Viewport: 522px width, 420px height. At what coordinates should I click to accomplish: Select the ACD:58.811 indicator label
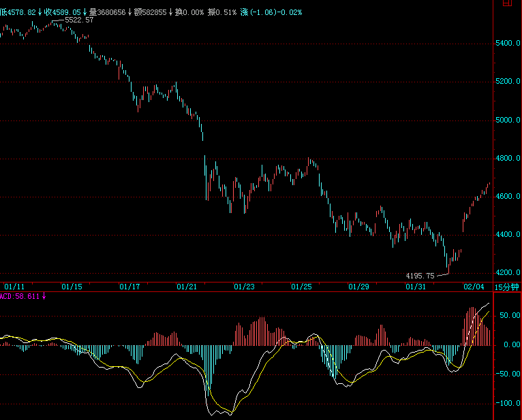20,296
